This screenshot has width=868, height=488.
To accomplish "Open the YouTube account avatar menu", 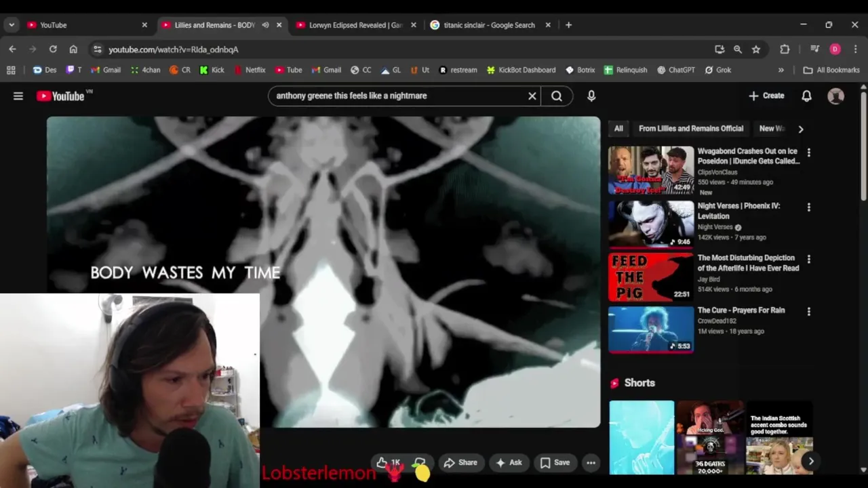I will pos(836,96).
